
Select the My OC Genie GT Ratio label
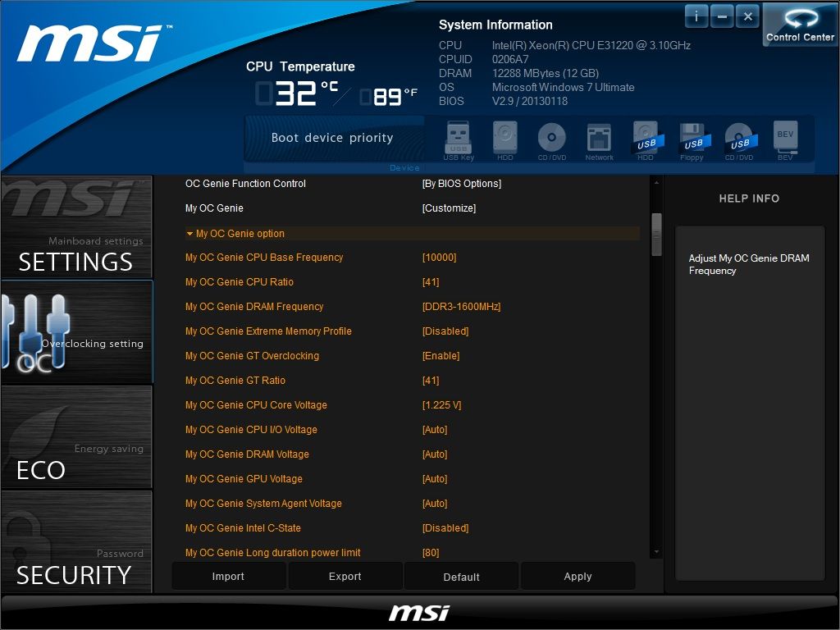[235, 381]
